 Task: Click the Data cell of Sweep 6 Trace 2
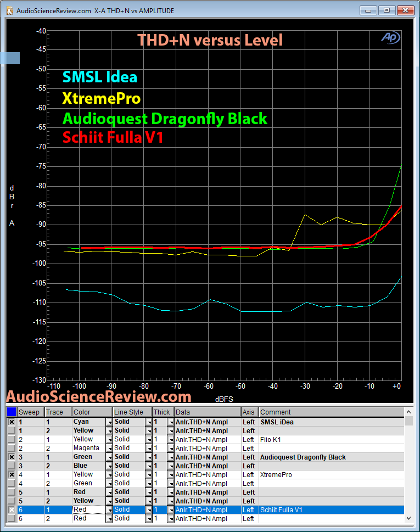208,518
